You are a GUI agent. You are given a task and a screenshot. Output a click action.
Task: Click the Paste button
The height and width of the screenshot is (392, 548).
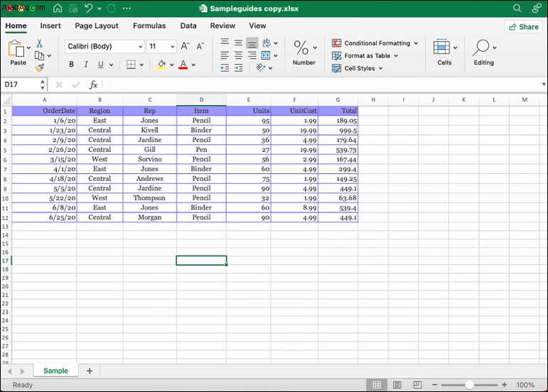(18, 53)
